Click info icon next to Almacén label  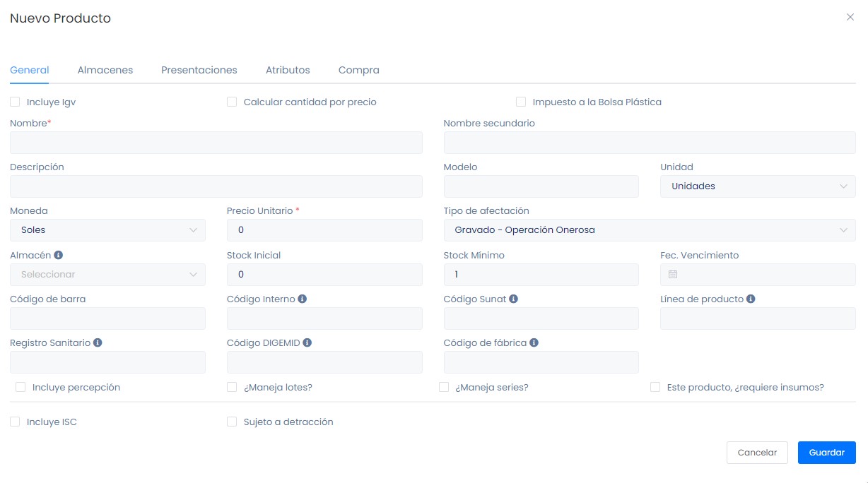coord(59,256)
